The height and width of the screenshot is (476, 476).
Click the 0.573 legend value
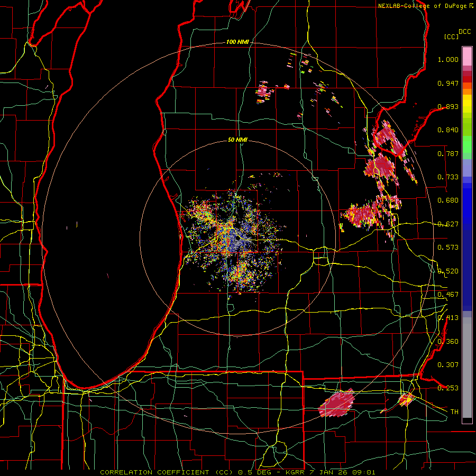[x=448, y=248]
